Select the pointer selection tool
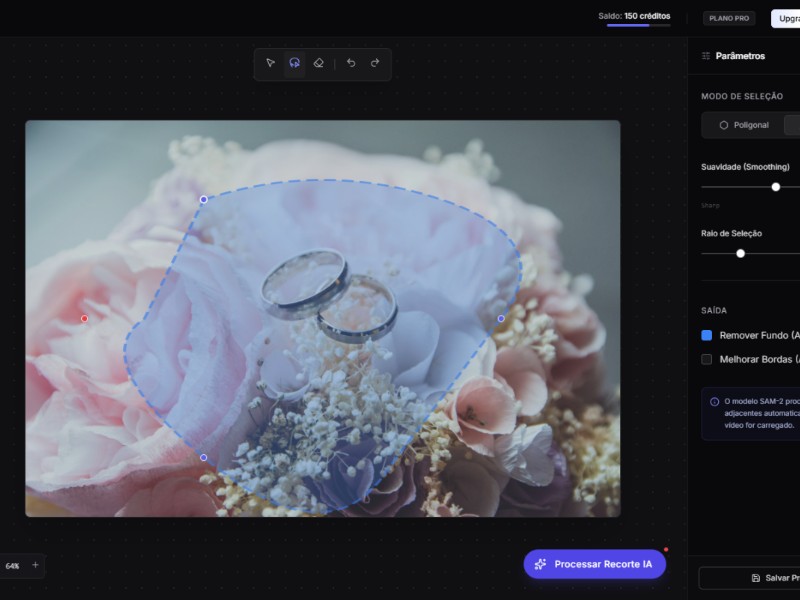 point(270,63)
